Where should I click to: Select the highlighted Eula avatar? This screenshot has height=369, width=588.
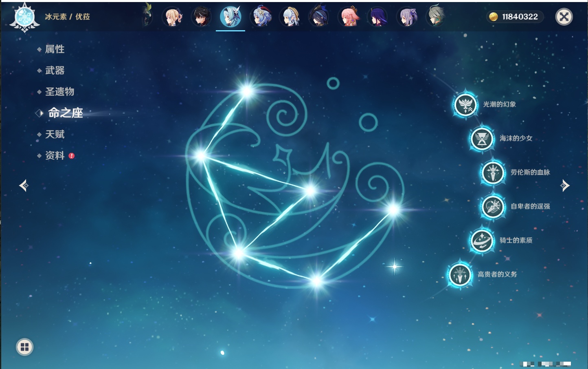pyautogui.click(x=230, y=17)
